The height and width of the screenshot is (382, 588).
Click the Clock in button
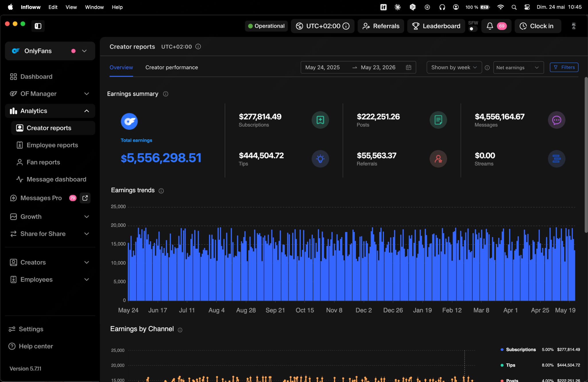point(537,26)
